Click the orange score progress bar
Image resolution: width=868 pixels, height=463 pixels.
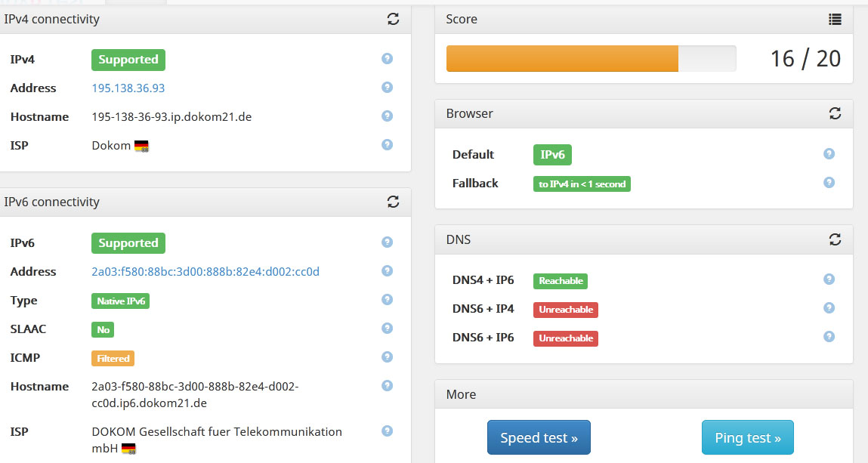[562, 59]
